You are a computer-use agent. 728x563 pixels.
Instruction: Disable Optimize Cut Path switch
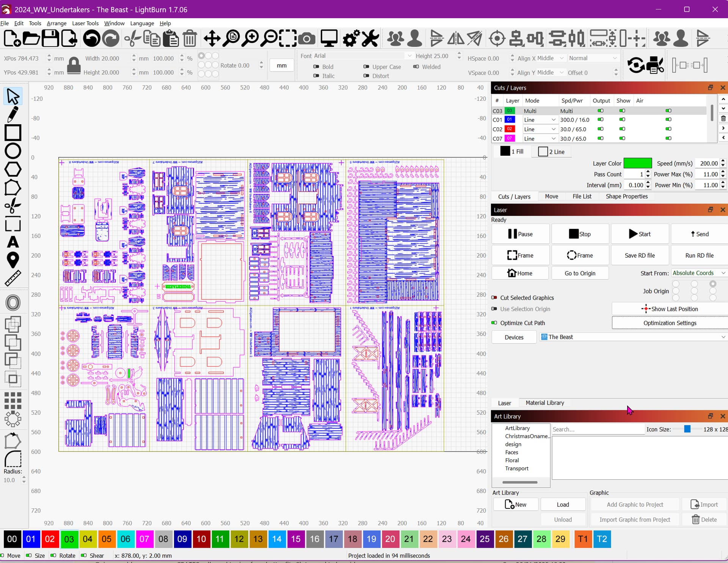coord(494,323)
